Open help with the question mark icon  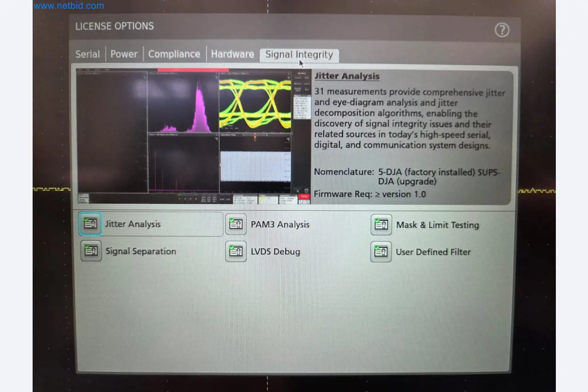(502, 30)
